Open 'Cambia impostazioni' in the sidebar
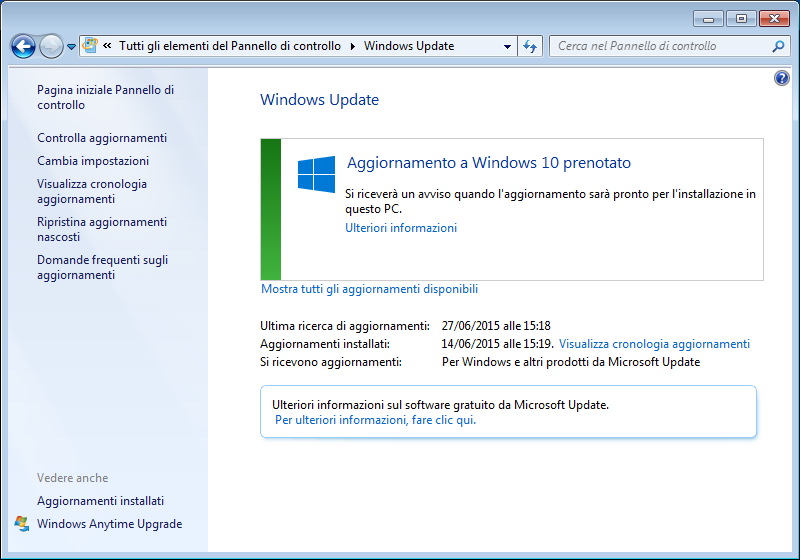 coord(93,161)
